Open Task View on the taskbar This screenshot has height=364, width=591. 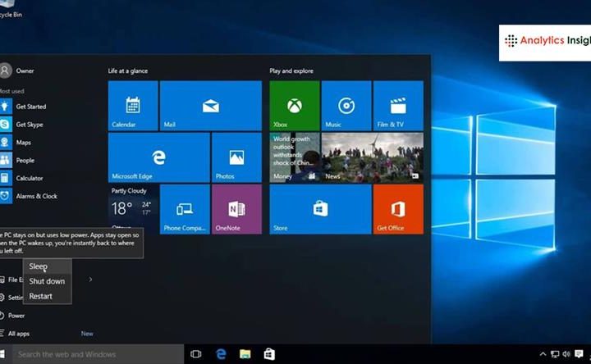[196, 354]
